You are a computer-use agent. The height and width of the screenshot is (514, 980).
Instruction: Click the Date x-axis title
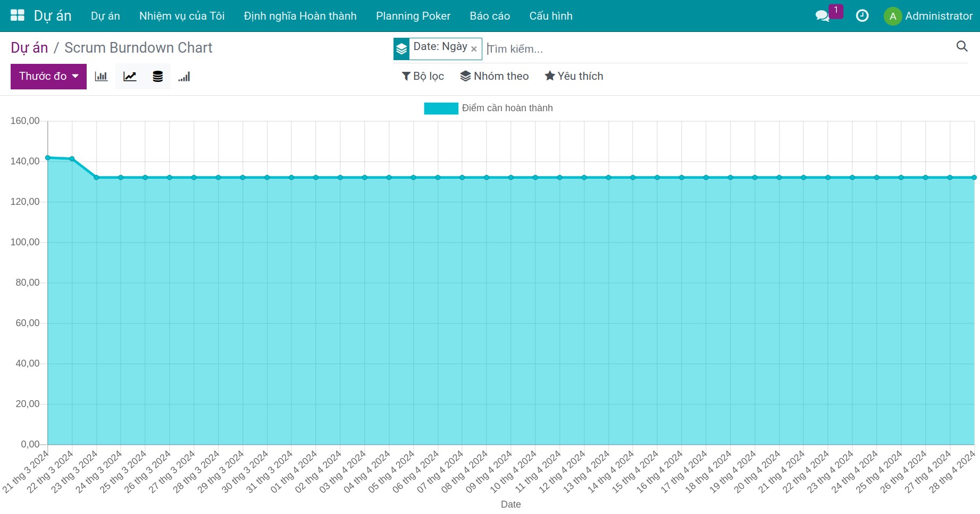coord(511,504)
